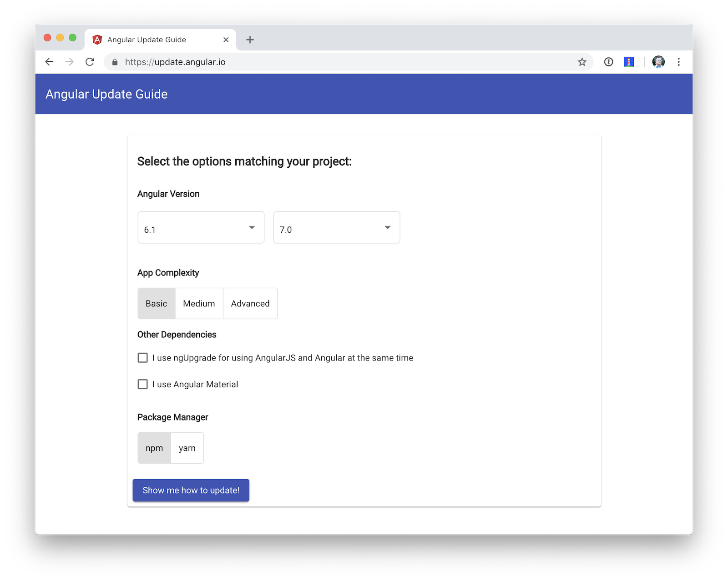Open the password manager extension icon
Viewport: 728px width, 581px height.
point(608,62)
